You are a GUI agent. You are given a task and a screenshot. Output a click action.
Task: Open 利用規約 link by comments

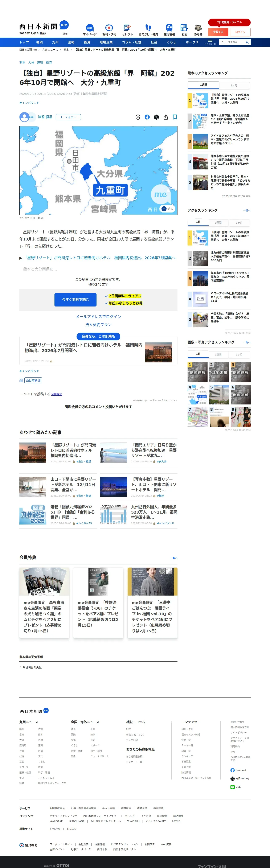57,394
